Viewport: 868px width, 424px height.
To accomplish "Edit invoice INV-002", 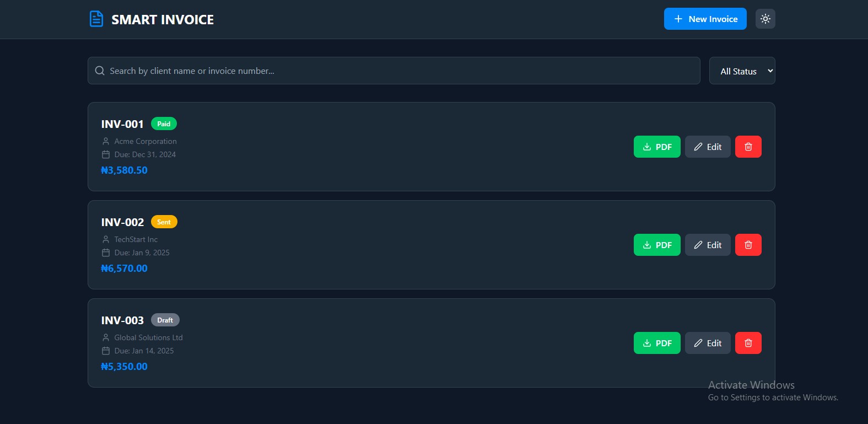I will pos(708,245).
